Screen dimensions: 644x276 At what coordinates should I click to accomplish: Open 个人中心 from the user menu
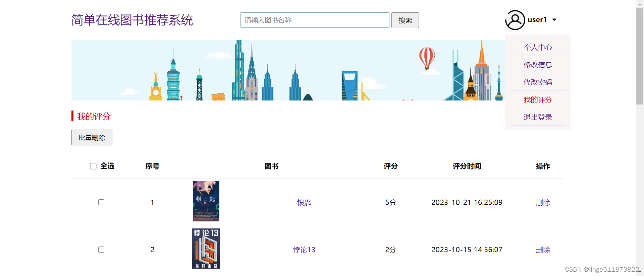click(538, 47)
